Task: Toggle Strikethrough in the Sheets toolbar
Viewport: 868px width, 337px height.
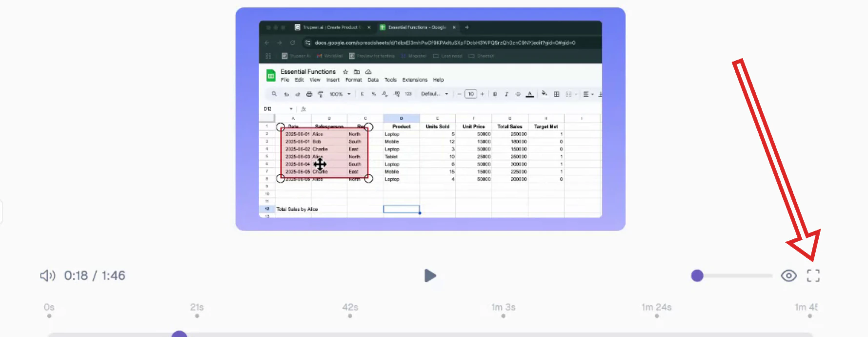Action: (518, 94)
